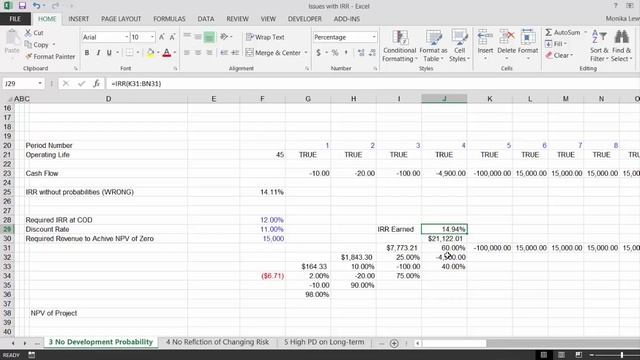
Task: Click the Fill Color bucket icon
Action: coord(150,53)
